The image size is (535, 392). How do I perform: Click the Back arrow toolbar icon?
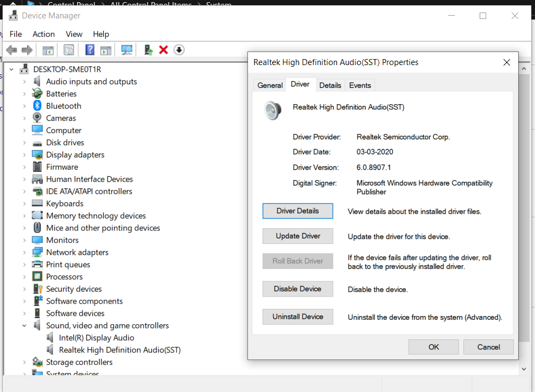11,50
